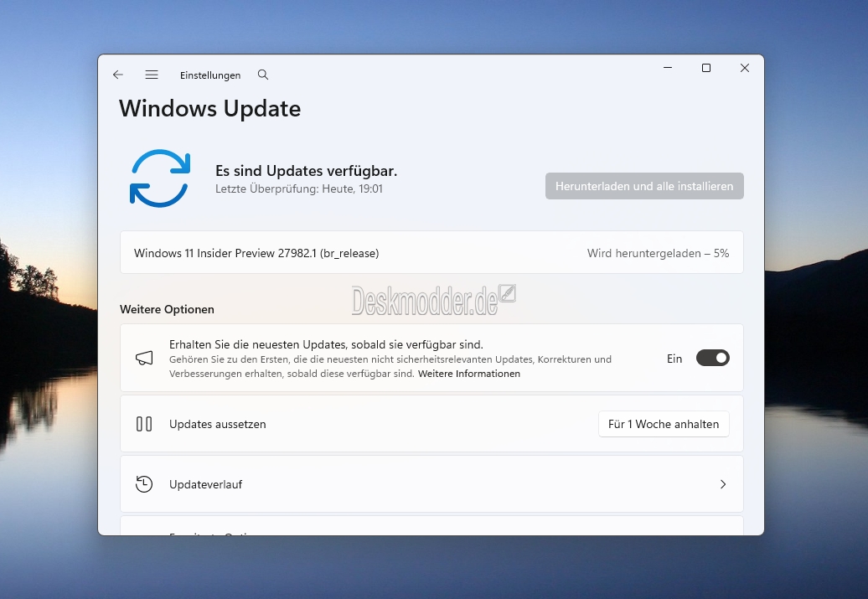Click the blue sync arrows icon
This screenshot has height=599, width=868.
point(160,178)
